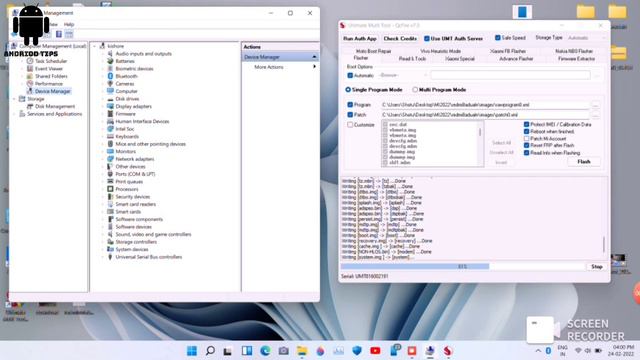Click the flashing progress bar

click(x=463, y=267)
